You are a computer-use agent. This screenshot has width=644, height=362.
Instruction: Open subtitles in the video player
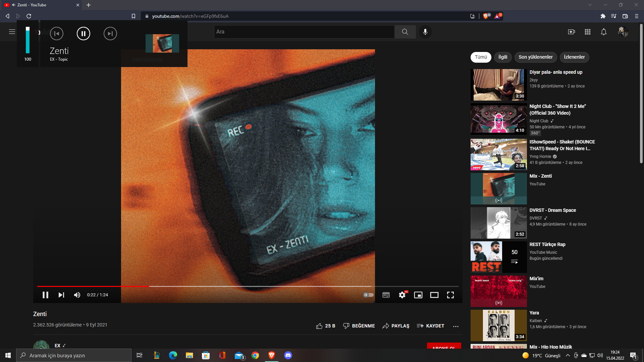coord(386,295)
